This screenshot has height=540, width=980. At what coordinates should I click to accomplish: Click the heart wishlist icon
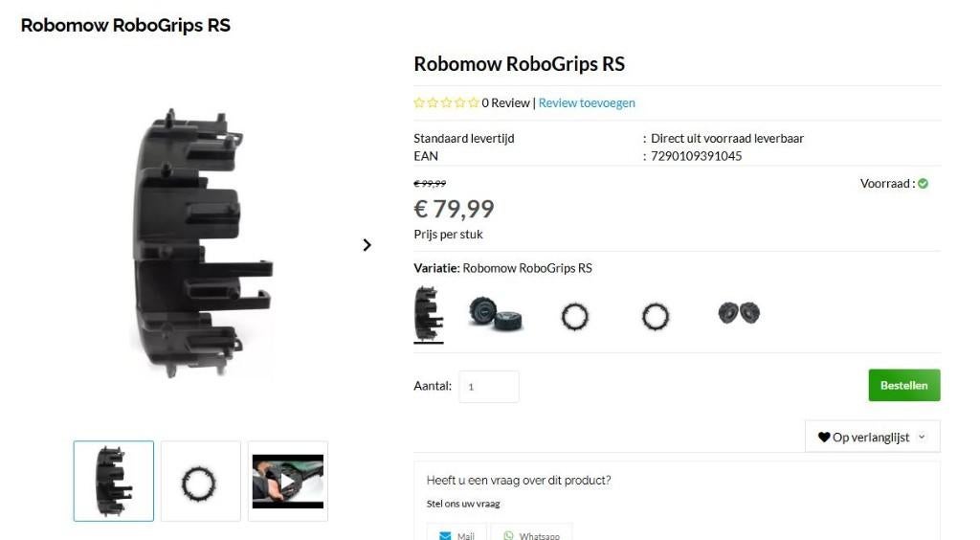pos(823,438)
